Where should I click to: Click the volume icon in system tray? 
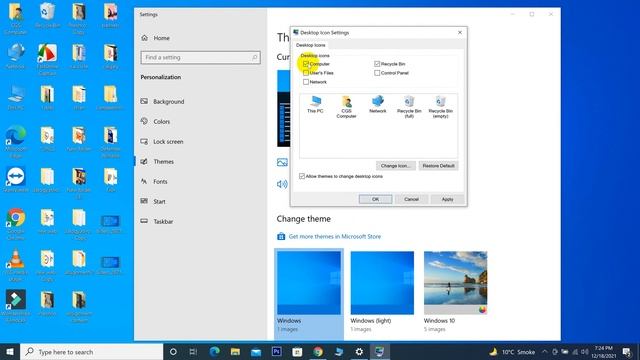point(584,351)
